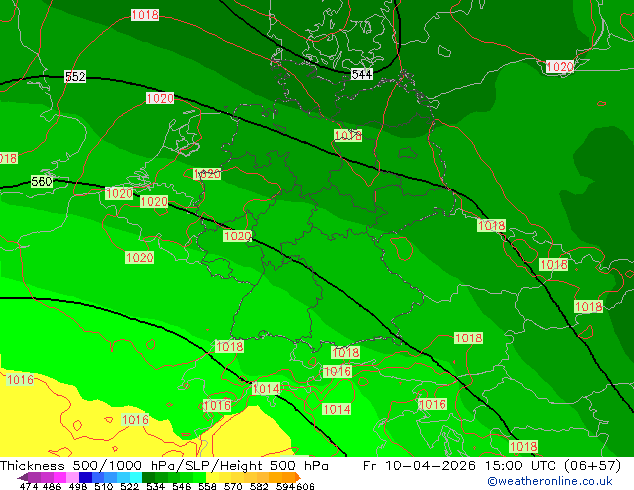Click the legend value 522
This screenshot has width=634, height=490.
129,486
